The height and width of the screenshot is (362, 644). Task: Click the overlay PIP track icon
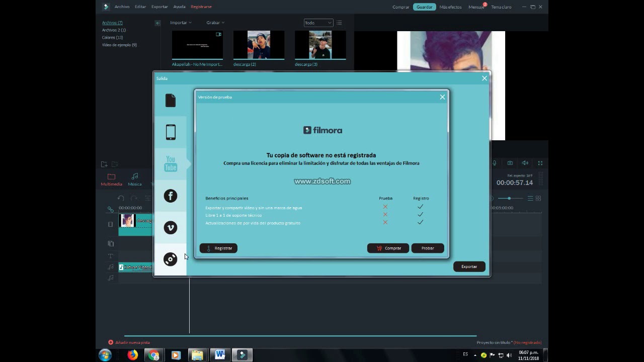click(x=111, y=243)
